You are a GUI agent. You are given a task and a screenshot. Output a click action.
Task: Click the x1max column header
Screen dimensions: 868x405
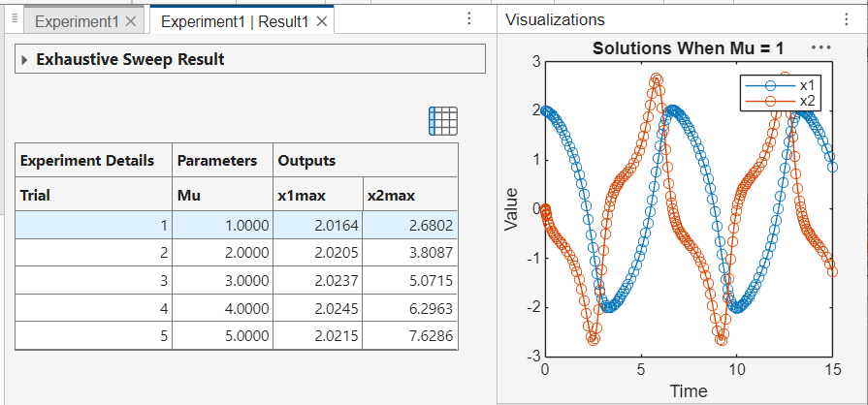point(318,195)
